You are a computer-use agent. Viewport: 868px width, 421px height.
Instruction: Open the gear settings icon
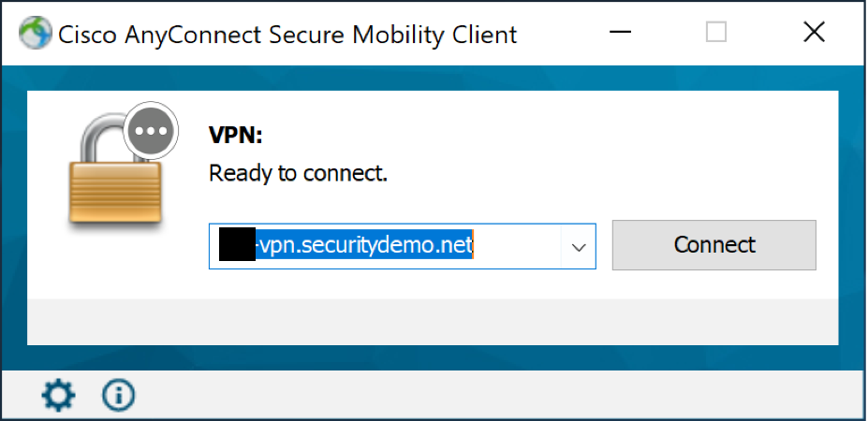point(58,396)
